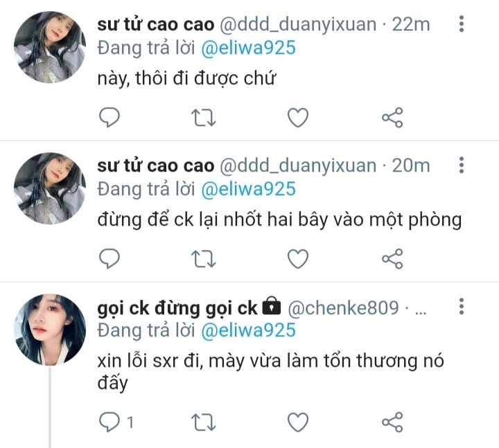Open @eliwa925 link in the 22m tweet
499x448 pixels.
click(x=249, y=48)
